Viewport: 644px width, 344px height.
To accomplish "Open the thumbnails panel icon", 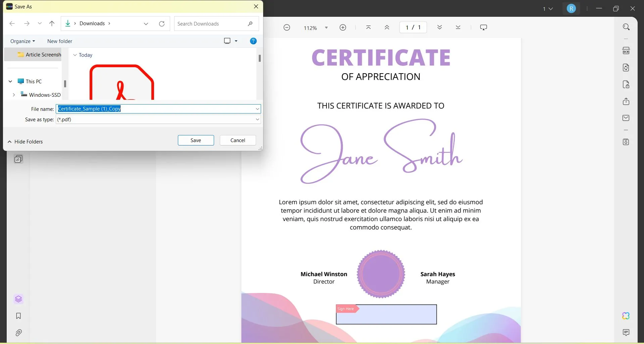I will [18, 159].
